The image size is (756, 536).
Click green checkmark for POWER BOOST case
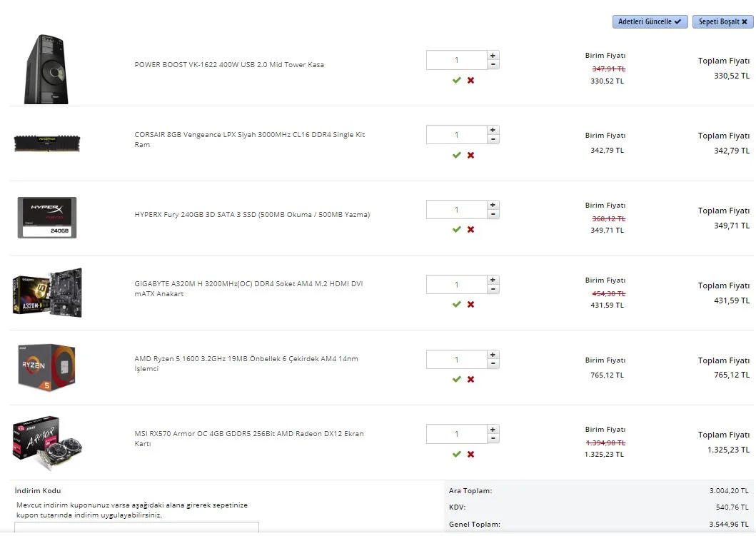pos(456,81)
